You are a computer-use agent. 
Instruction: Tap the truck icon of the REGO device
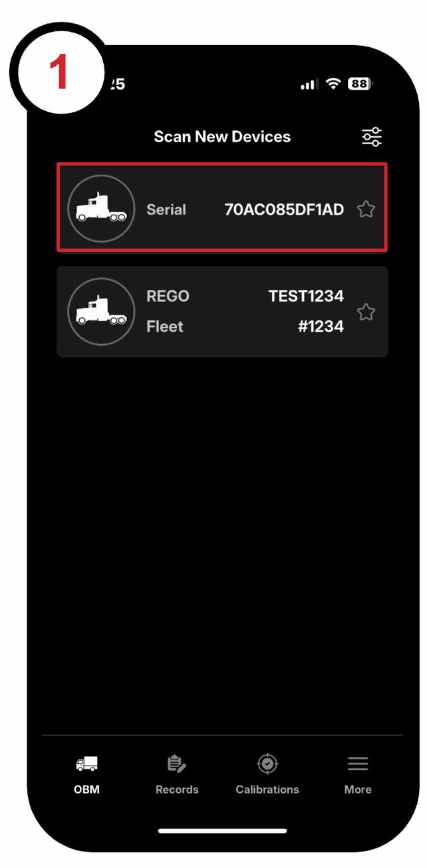pos(101,311)
